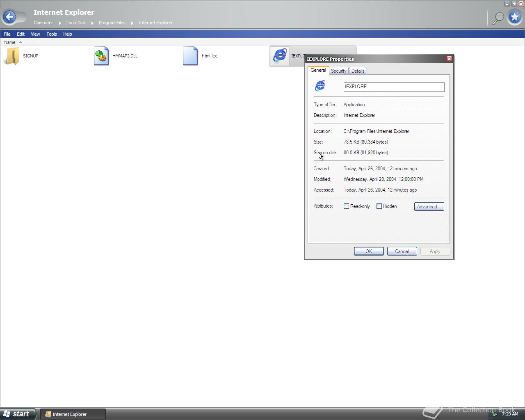Image resolution: width=525 pixels, height=420 pixels.
Task: Open the File menu
Action: [x=7, y=34]
